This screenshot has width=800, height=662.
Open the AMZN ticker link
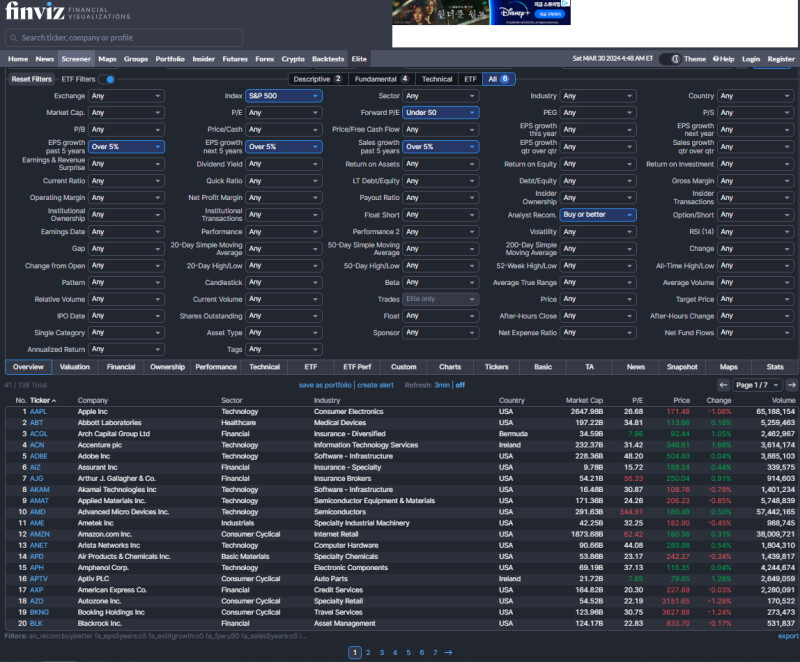pyautogui.click(x=40, y=534)
